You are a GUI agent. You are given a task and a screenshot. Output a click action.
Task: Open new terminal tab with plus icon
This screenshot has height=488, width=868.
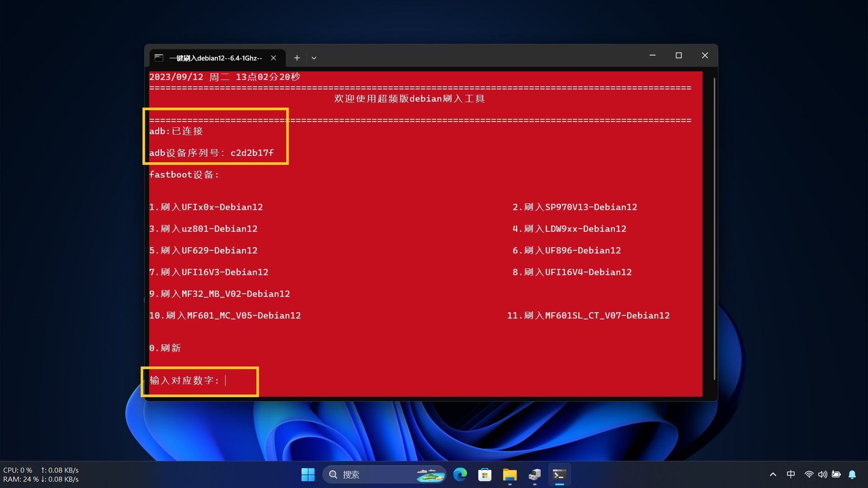297,58
